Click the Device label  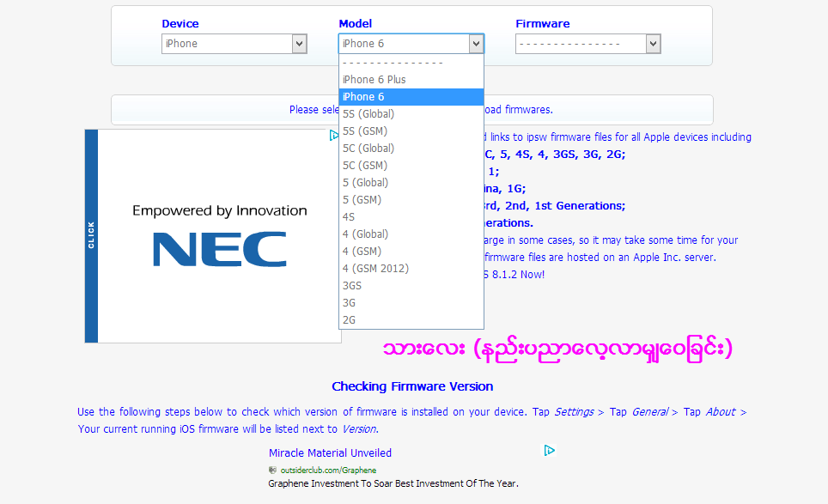(x=180, y=24)
